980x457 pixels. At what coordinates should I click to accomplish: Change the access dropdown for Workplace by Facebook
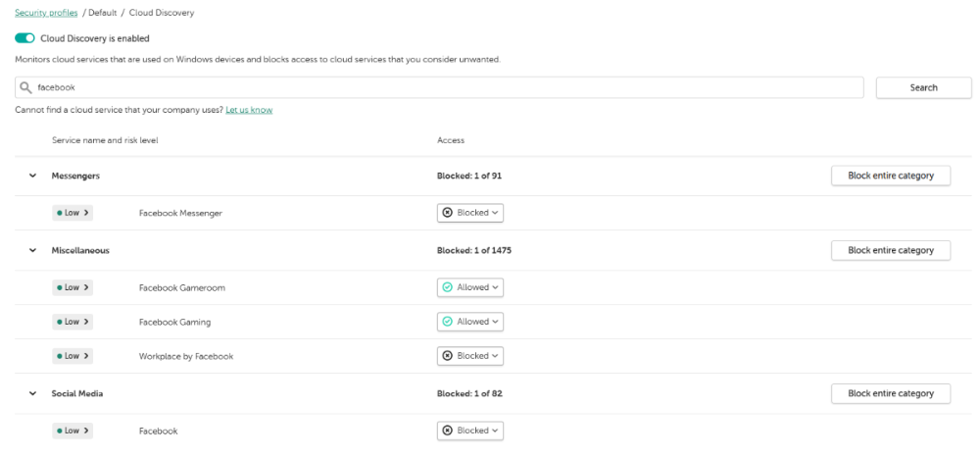470,356
